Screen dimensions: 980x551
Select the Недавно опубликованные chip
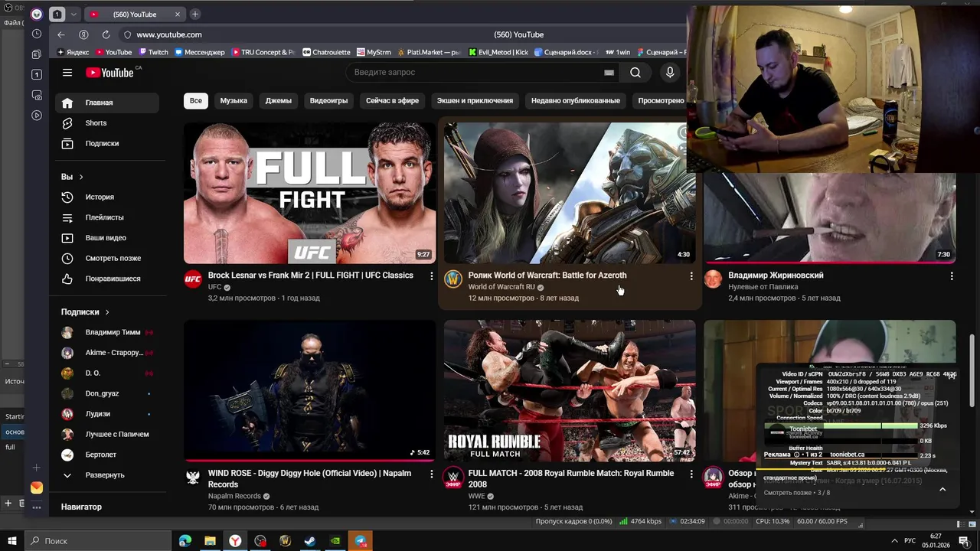pyautogui.click(x=576, y=101)
